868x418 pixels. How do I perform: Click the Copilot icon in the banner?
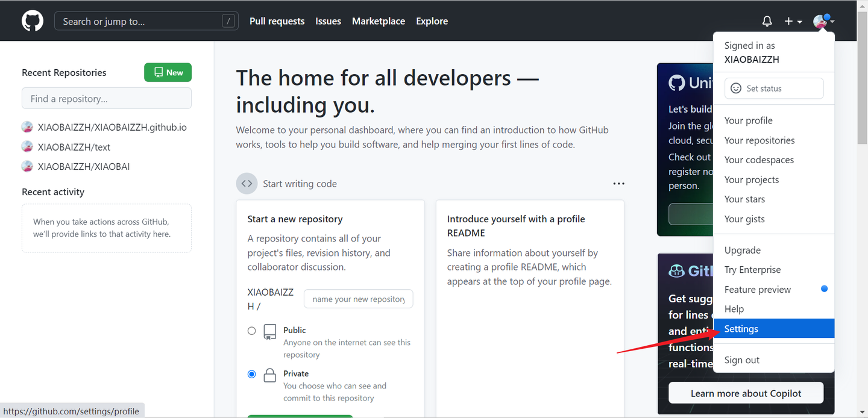click(x=676, y=271)
